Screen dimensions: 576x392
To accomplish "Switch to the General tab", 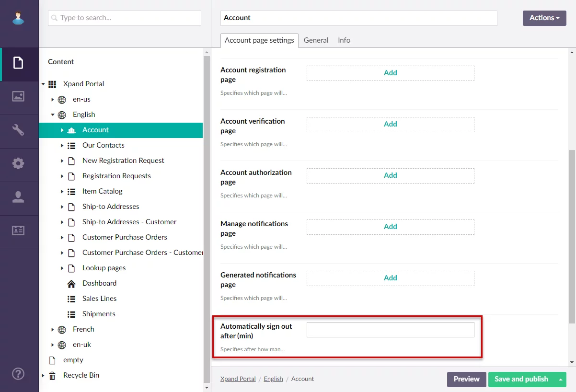I will 316,40.
